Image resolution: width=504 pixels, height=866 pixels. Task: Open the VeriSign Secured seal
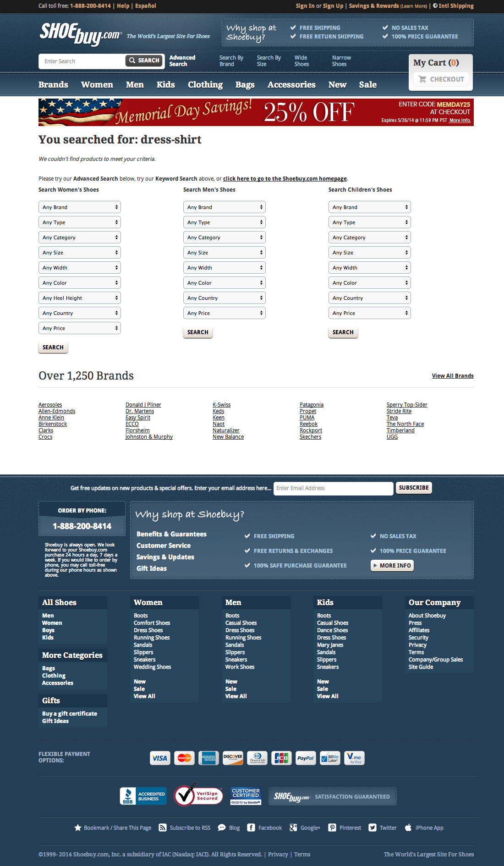click(198, 795)
